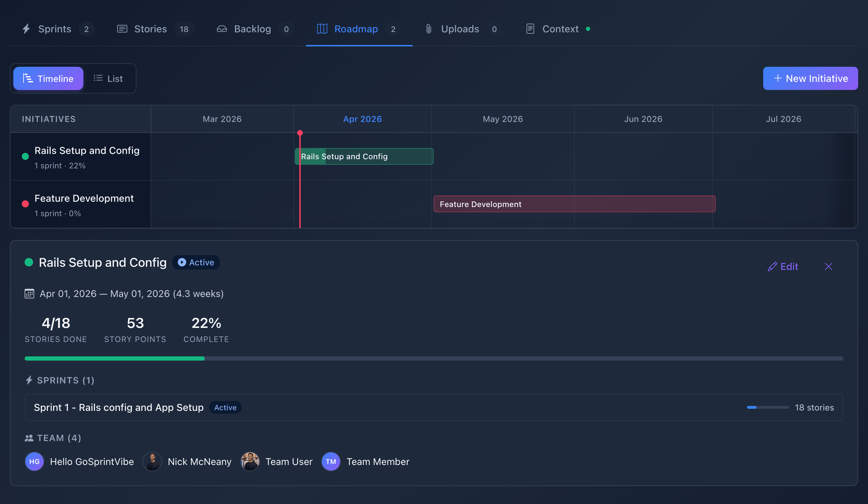Click the Active status badge in detail header
The width and height of the screenshot is (868, 504).
[x=196, y=263]
